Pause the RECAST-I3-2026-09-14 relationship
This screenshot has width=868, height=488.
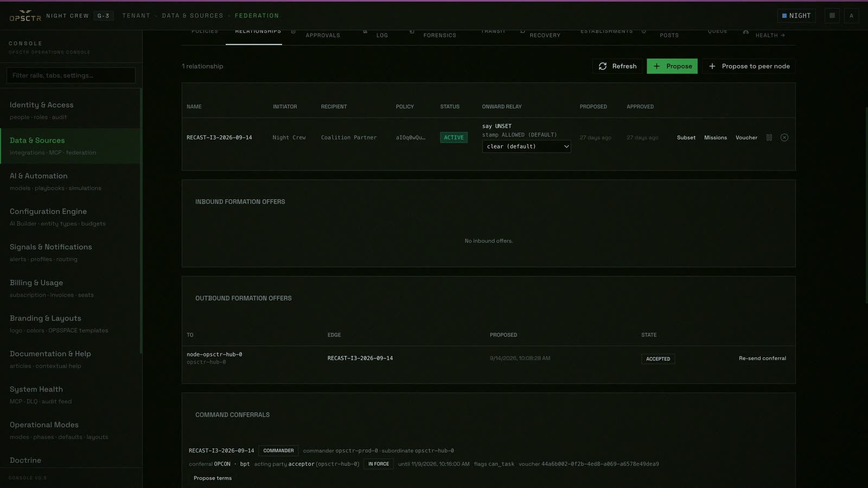[x=769, y=138]
